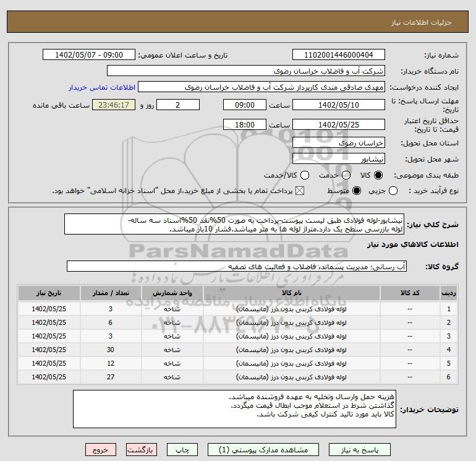The height and width of the screenshot is (461, 476).
Task: Click the announcement date field 1402/05/07 - 09:00
Action: [x=89, y=55]
